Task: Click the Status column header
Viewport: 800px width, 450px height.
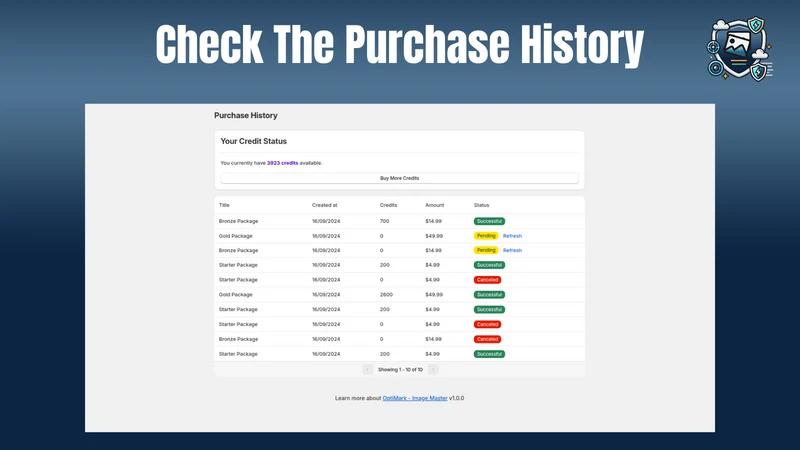Action: [x=481, y=205]
